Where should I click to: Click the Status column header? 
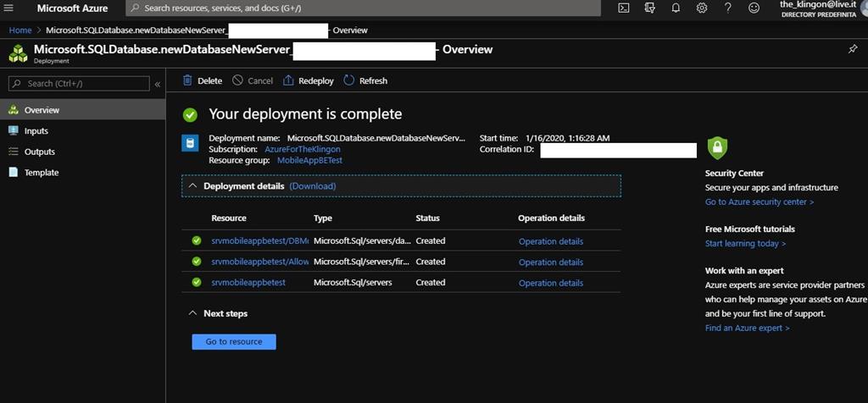click(427, 218)
